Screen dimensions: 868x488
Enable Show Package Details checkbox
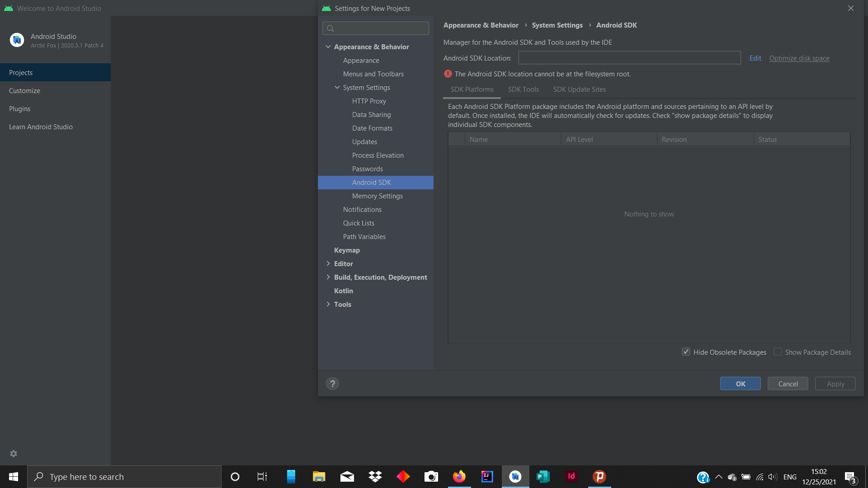(x=778, y=352)
